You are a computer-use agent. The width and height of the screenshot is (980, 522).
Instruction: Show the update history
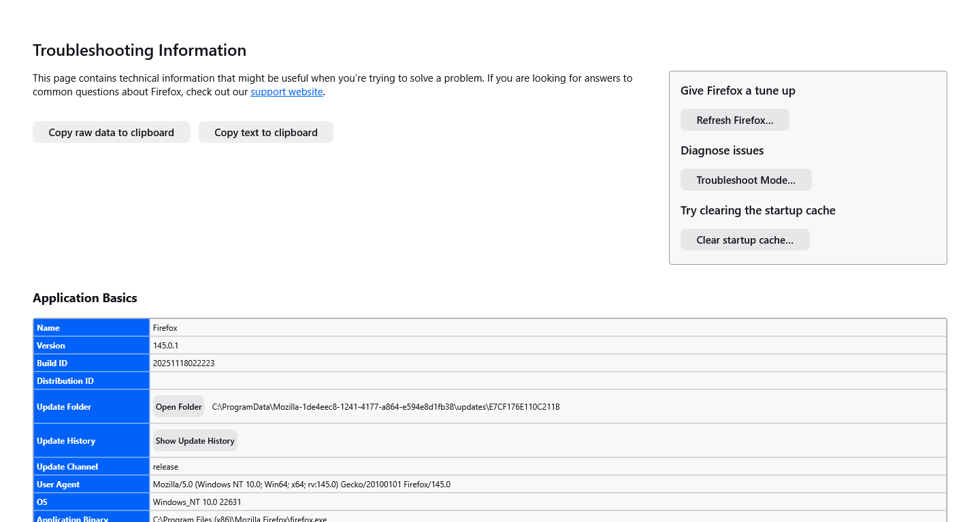195,441
